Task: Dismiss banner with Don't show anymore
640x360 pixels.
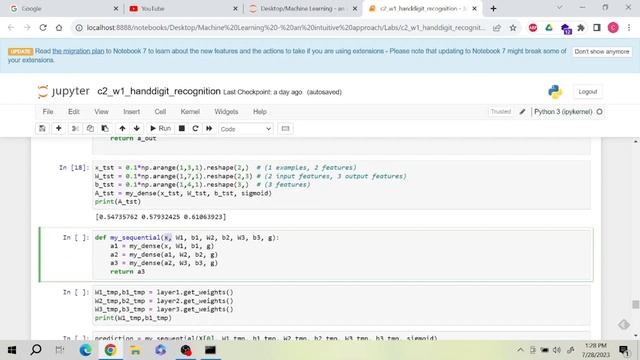Action: pos(602,51)
